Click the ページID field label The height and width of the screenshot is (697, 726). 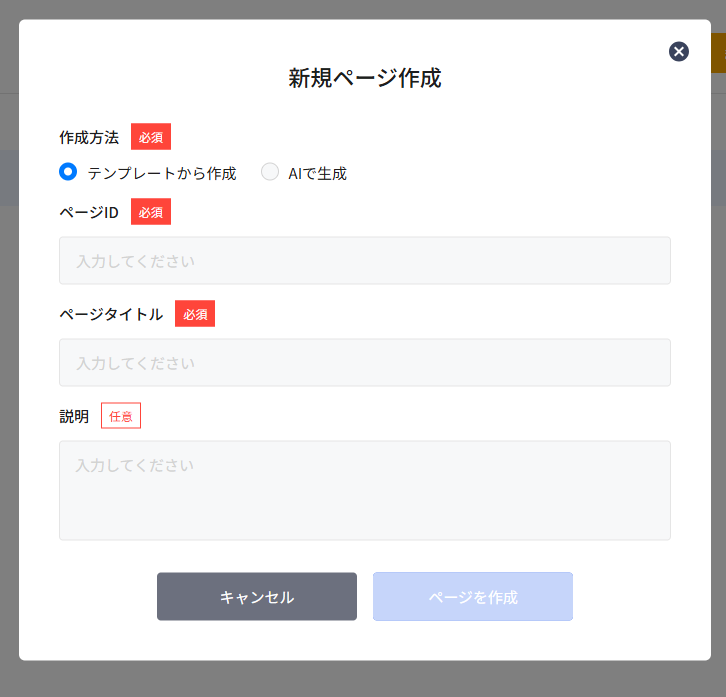pos(89,212)
